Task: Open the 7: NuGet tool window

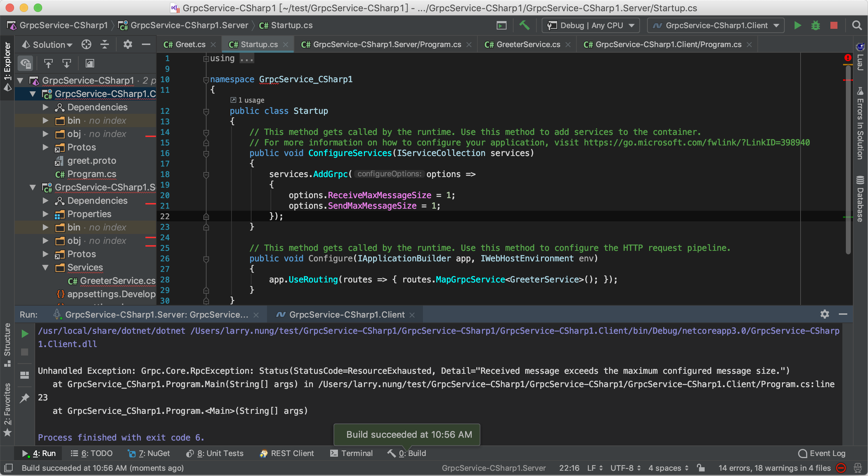Action: click(149, 453)
